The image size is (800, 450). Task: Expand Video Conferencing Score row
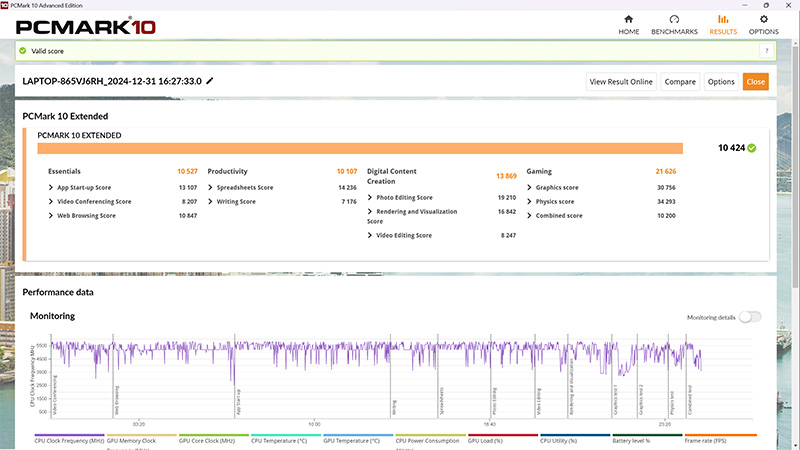[51, 202]
